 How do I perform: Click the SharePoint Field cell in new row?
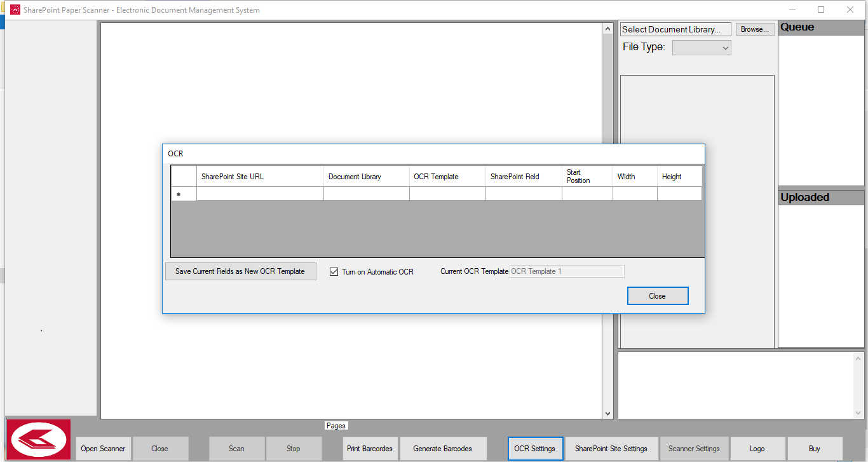[x=524, y=194]
